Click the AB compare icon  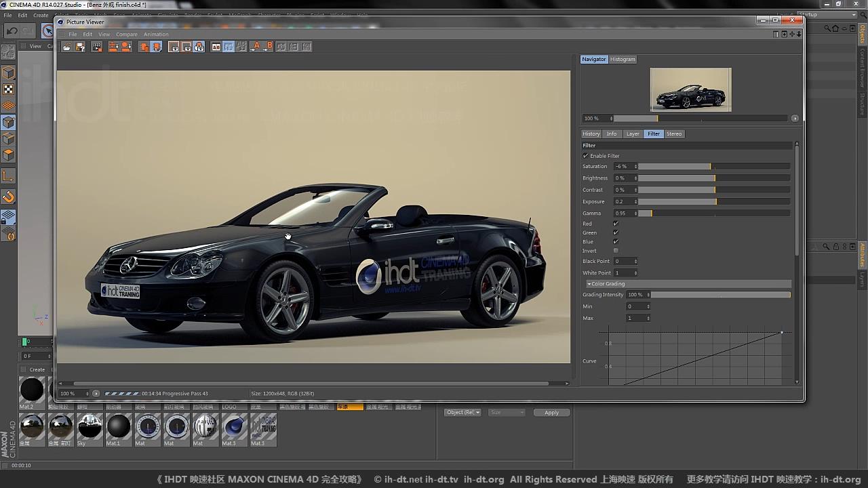coord(216,47)
